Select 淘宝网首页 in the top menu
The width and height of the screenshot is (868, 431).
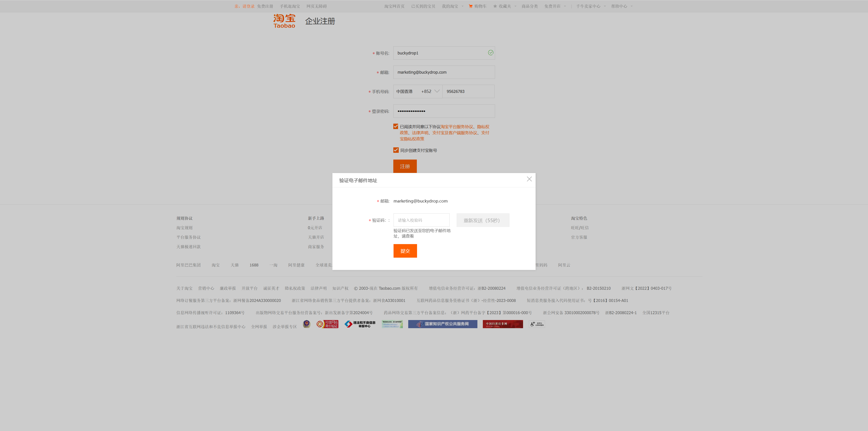[394, 6]
